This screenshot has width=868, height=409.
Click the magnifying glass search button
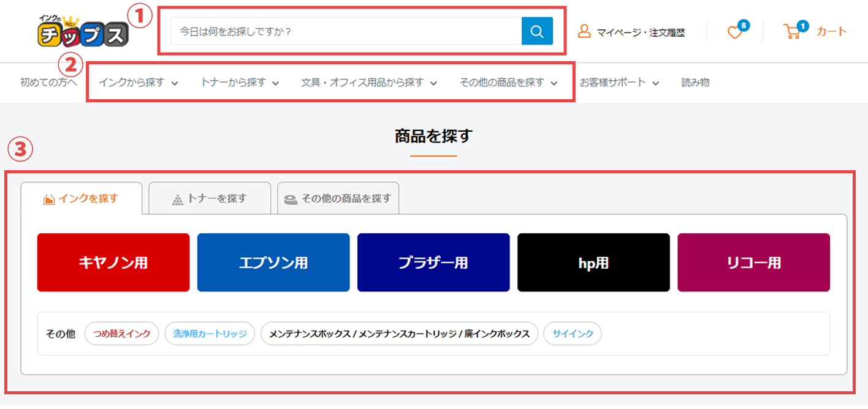tap(537, 31)
